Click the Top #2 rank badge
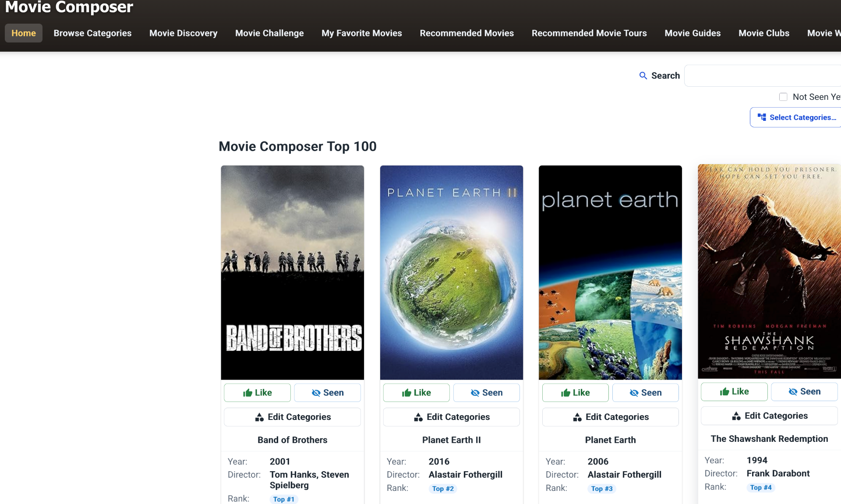 [443, 489]
